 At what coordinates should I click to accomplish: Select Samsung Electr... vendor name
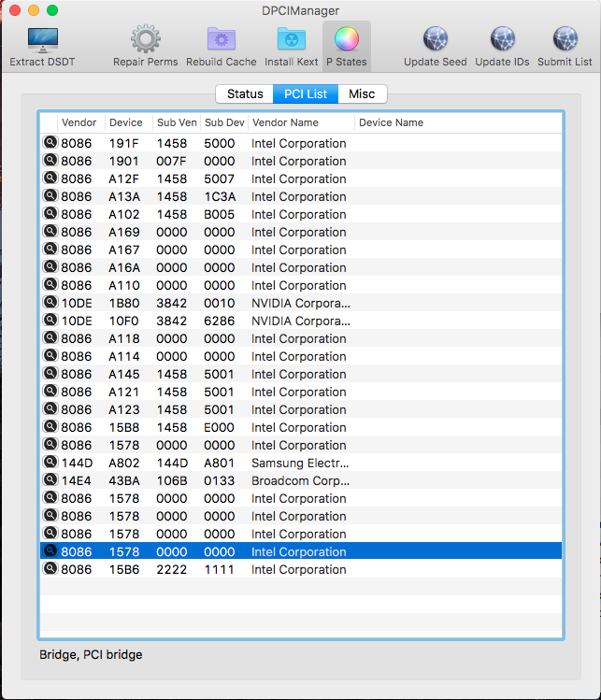click(x=300, y=463)
